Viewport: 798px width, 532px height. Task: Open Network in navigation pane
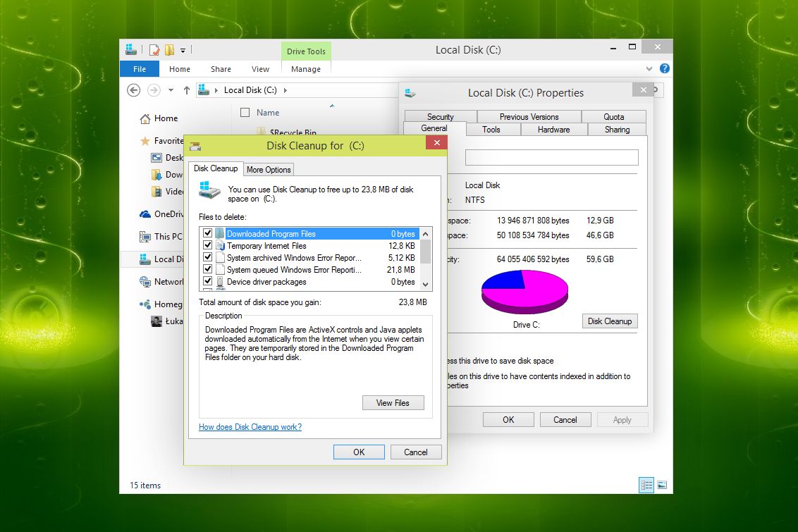coord(161,281)
